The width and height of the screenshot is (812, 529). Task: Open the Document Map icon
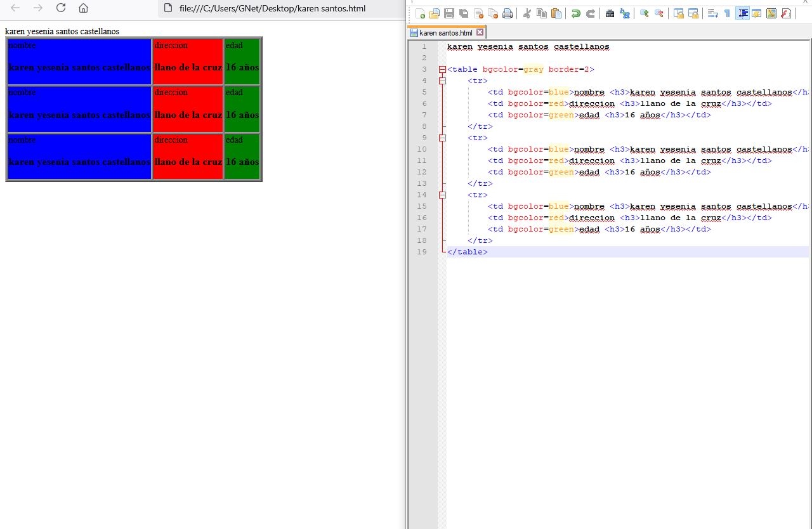(771, 13)
